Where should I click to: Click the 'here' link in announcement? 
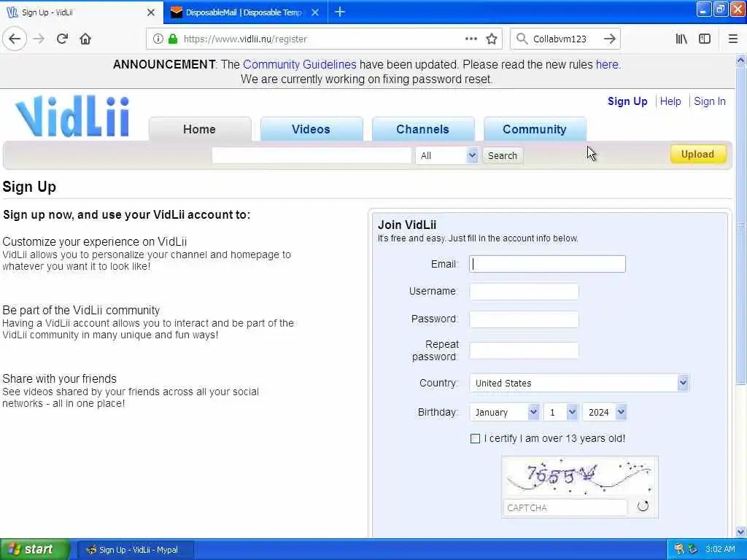pos(607,64)
